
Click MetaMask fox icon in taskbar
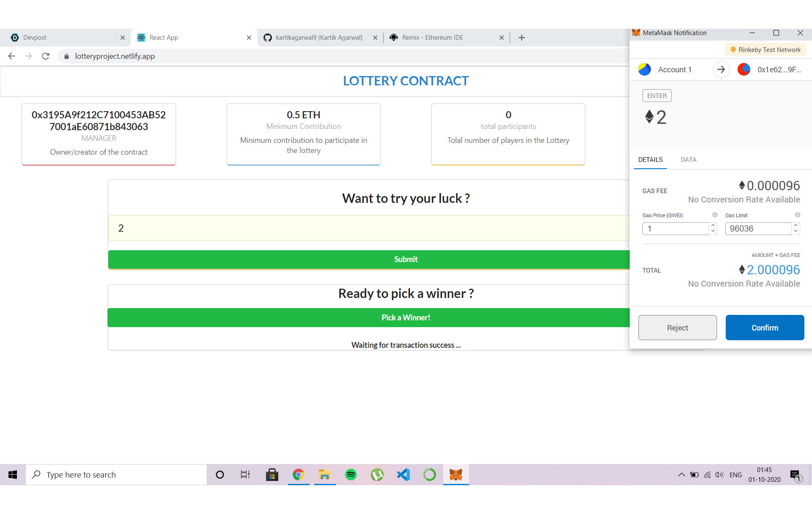click(455, 475)
